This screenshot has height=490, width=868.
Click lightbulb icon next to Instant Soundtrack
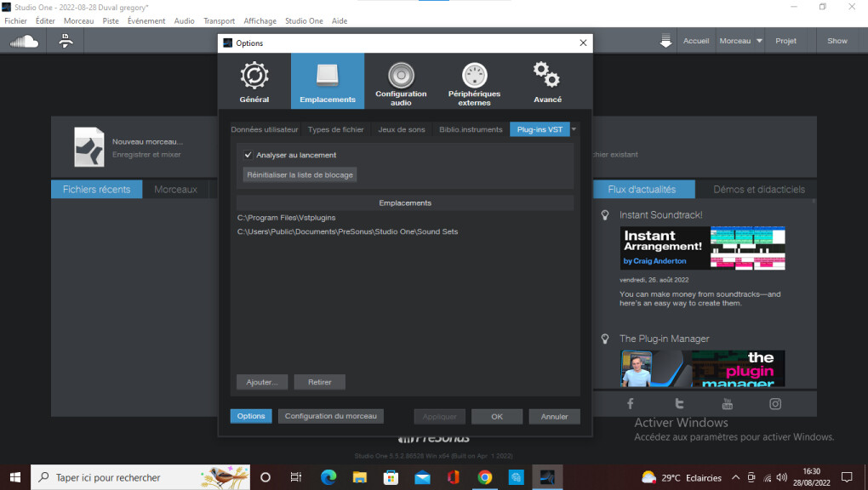point(605,215)
